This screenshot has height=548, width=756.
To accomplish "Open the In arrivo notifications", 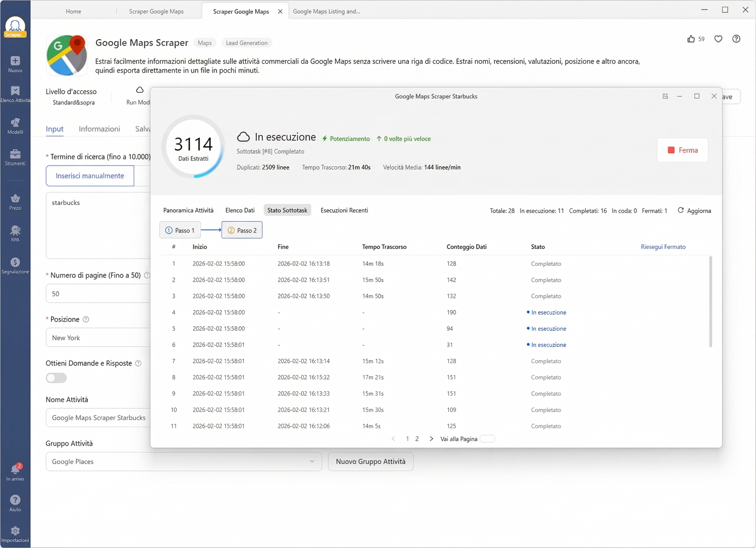I will tap(15, 472).
